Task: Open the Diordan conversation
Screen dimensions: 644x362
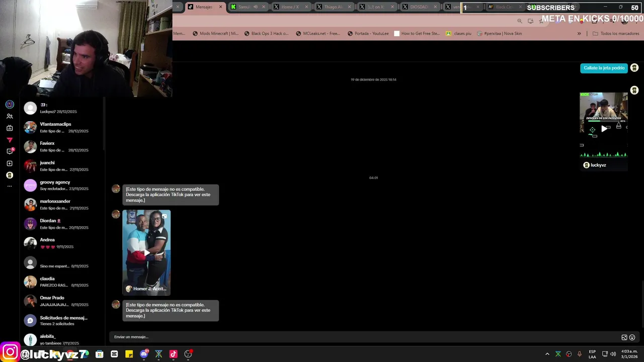Action: [63, 224]
